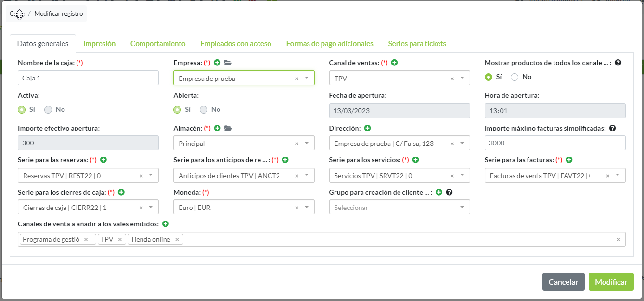Select No for Abierta option
This screenshot has width=644, height=301.
(204, 110)
